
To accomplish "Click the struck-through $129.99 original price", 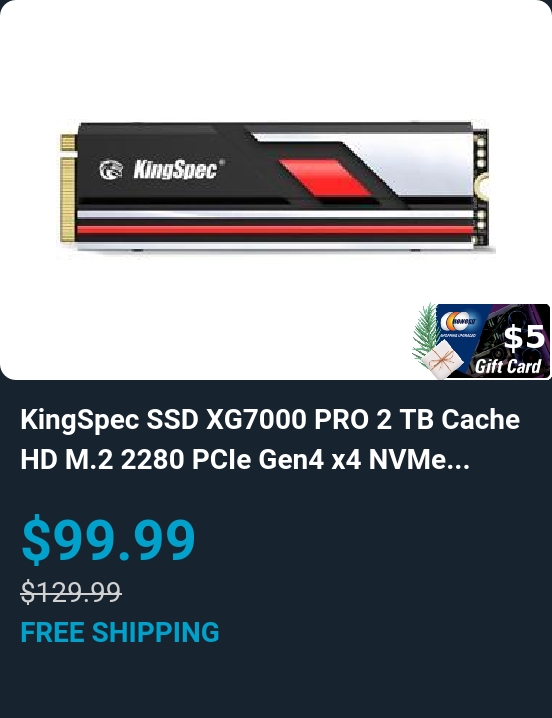I will 71,592.
